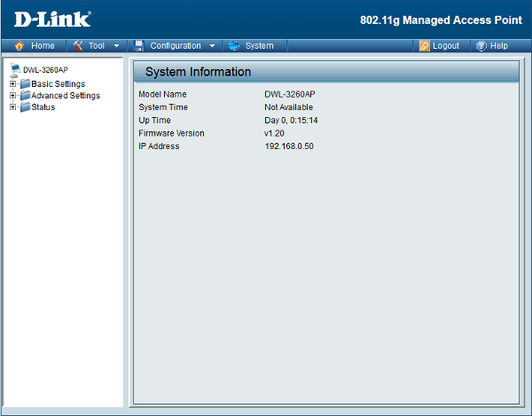Select the Advanced Settings tree label
This screenshot has height=416, width=532.
66,96
